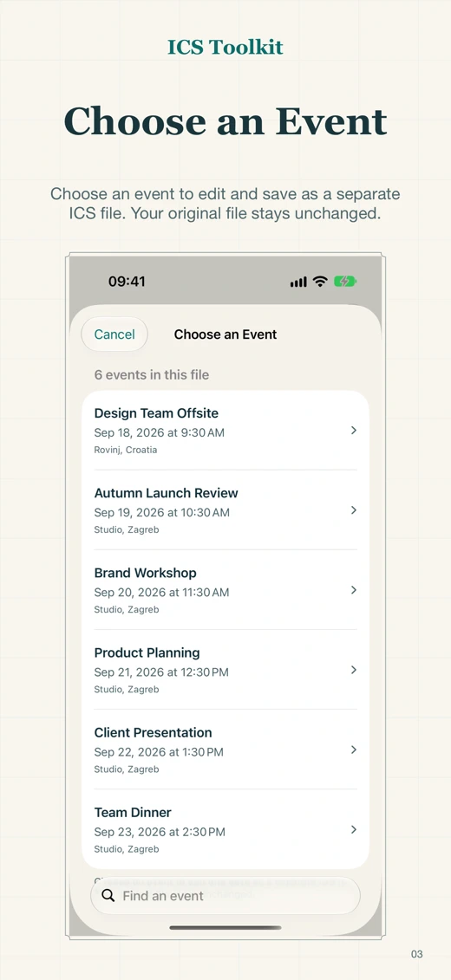Viewport: 451px width, 980px height.
Task: Open the Team Dinner chevron
Action: (353, 829)
